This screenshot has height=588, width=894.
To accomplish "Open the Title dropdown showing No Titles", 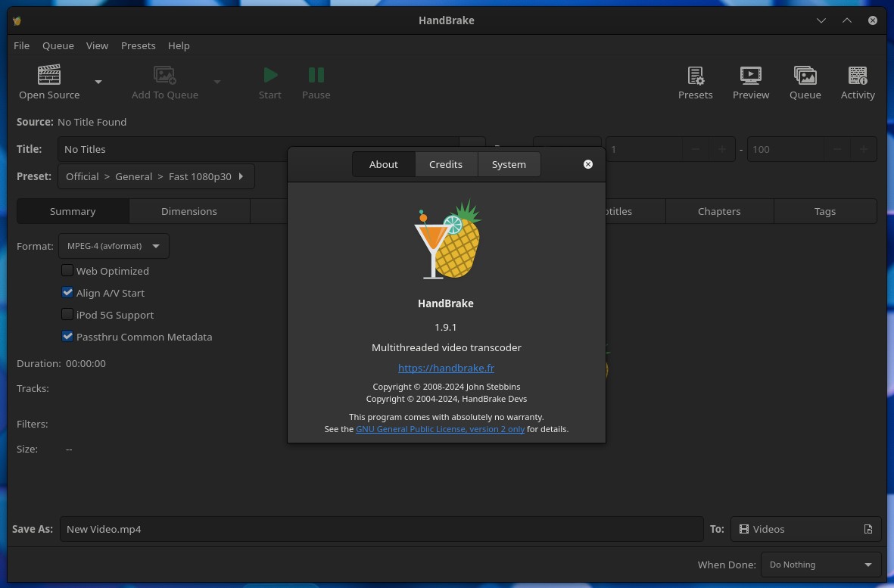I will pyautogui.click(x=272, y=149).
